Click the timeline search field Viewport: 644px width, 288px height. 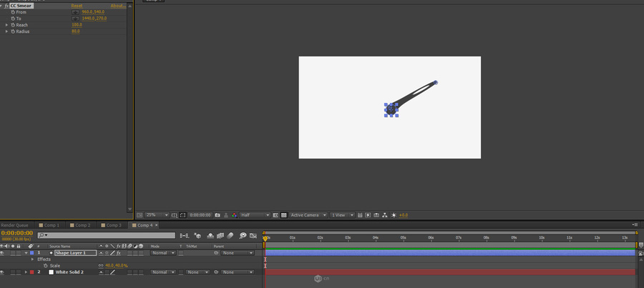(107, 235)
